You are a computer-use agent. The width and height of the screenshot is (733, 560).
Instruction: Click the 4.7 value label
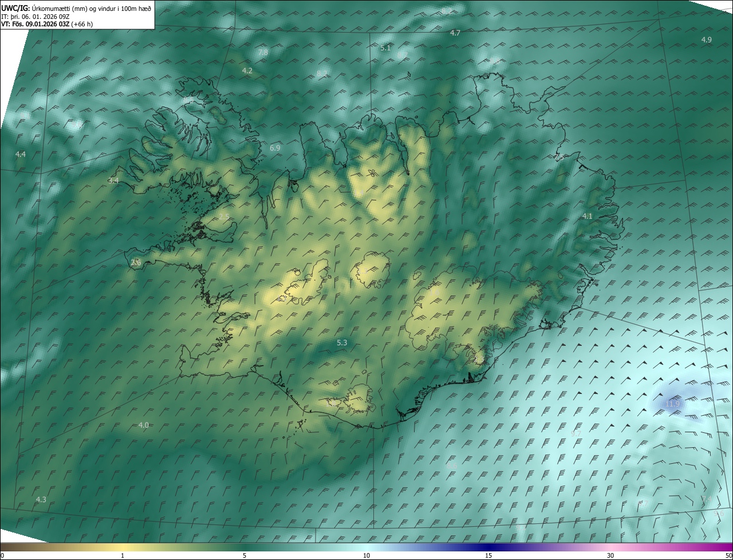click(455, 33)
